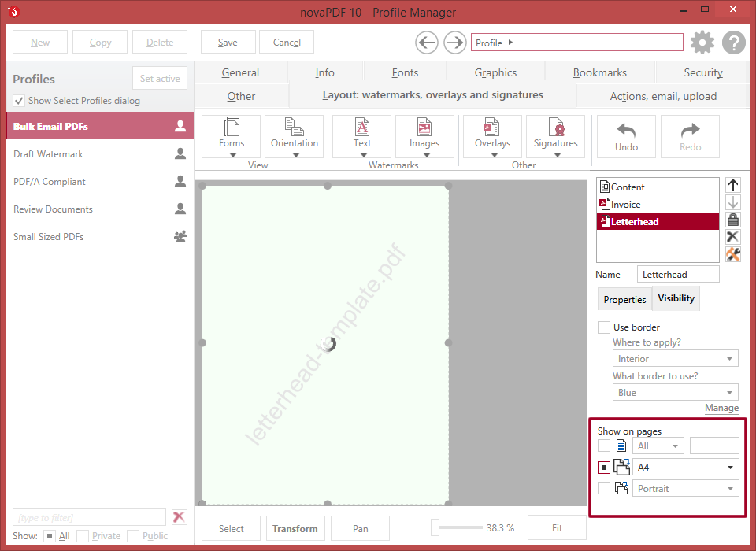Open the Actions, email, upload tab

coord(663,96)
